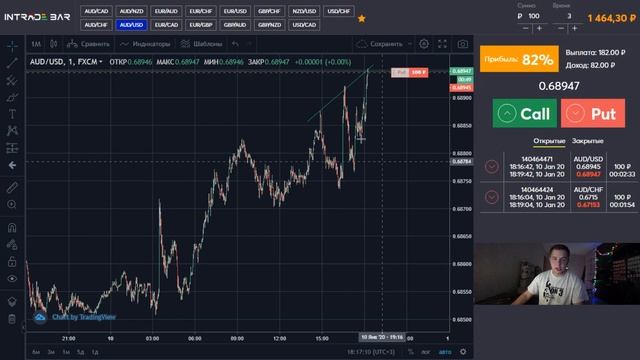
Task: Select the brush drawing tool
Action: (12, 97)
